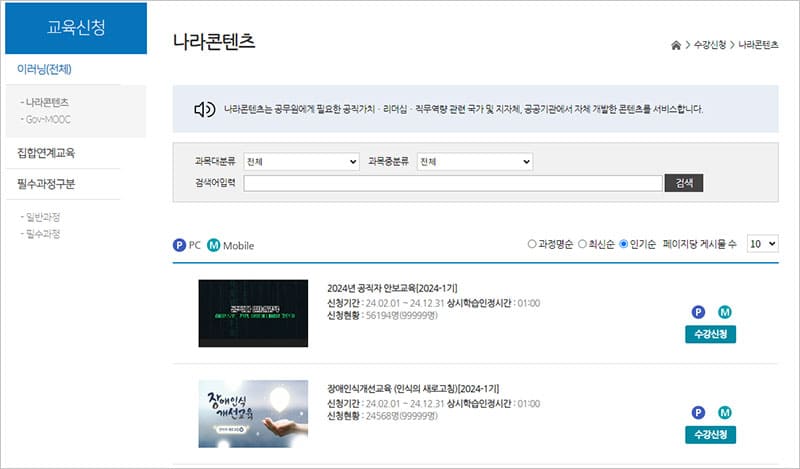Go to home via breadcrumb house icon

(676, 45)
